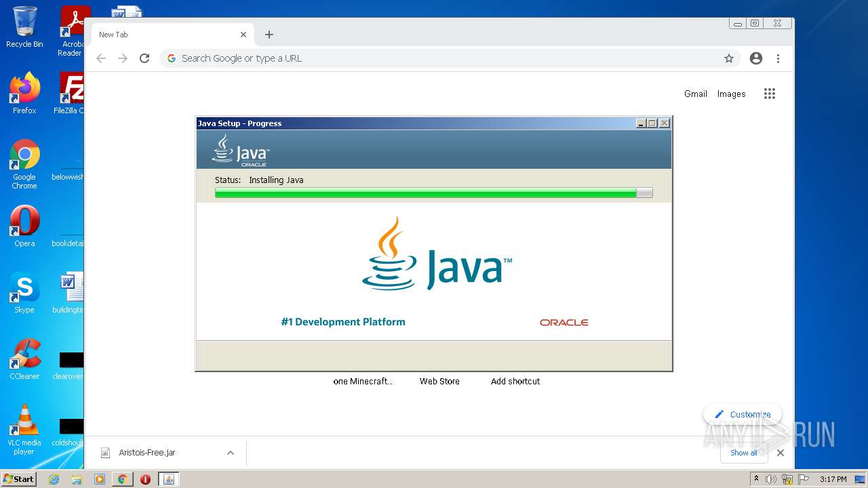The width and height of the screenshot is (868, 488).
Task: Open downloaded Aristois-Free.jar file
Action: point(147,453)
